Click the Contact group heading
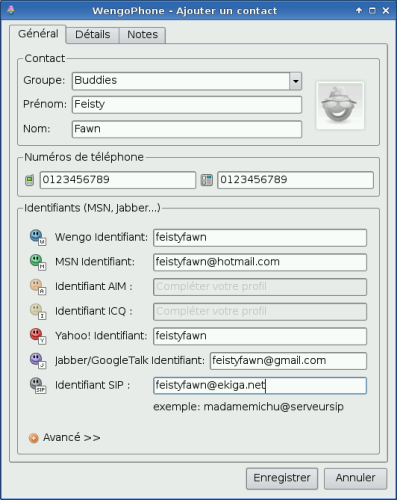Image resolution: width=397 pixels, height=500 pixels. (x=45, y=58)
